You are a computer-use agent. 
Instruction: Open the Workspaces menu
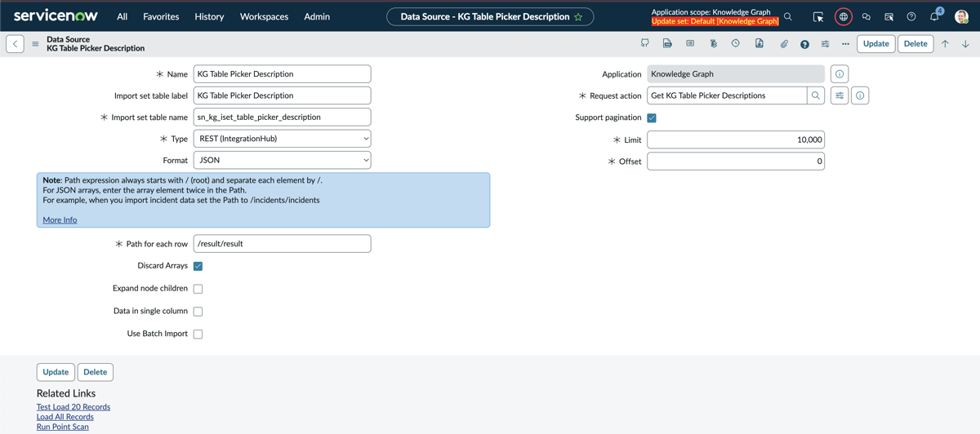pyautogui.click(x=264, y=16)
